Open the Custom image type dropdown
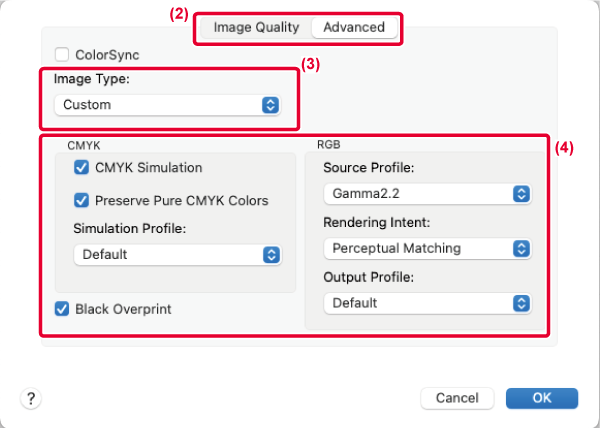This screenshot has height=428, width=600. tap(166, 105)
